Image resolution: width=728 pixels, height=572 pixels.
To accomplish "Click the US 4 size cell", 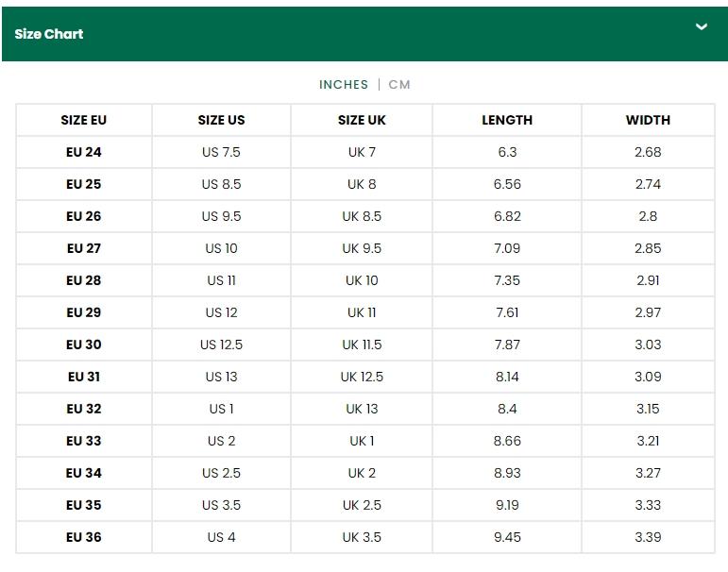I will pos(221,537).
